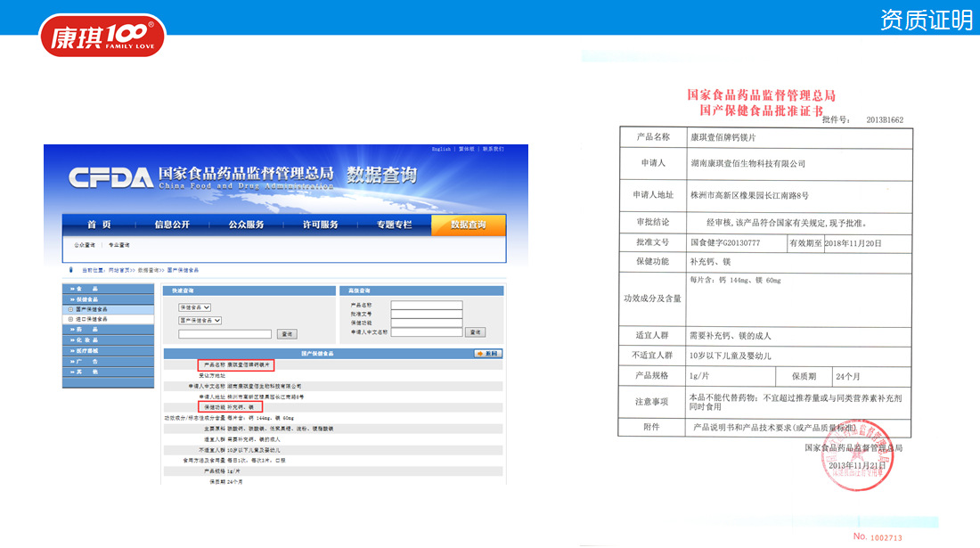The image size is (980, 548).
Task: Open the 公众服务 navigation tab
Action: (x=246, y=225)
